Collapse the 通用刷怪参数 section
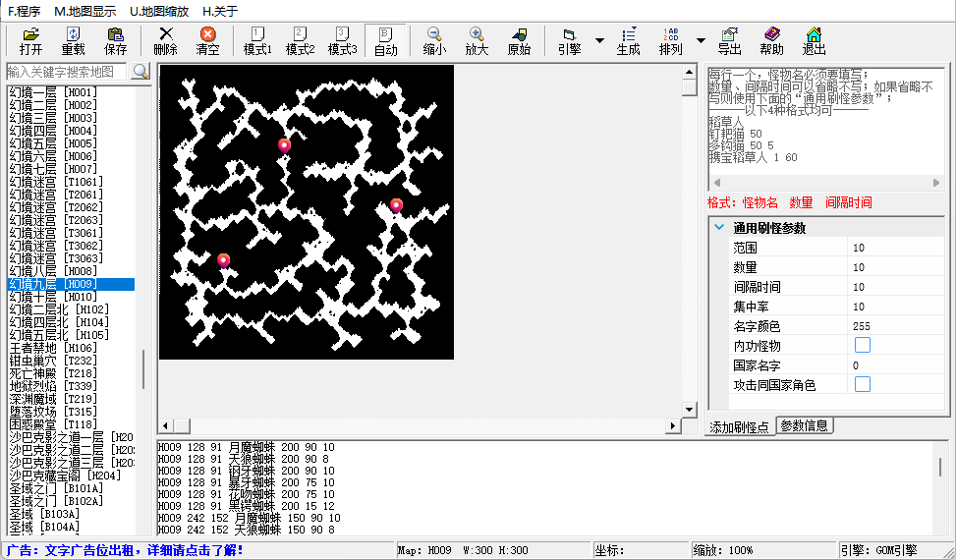Image resolution: width=956 pixels, height=560 pixels. pos(719,227)
